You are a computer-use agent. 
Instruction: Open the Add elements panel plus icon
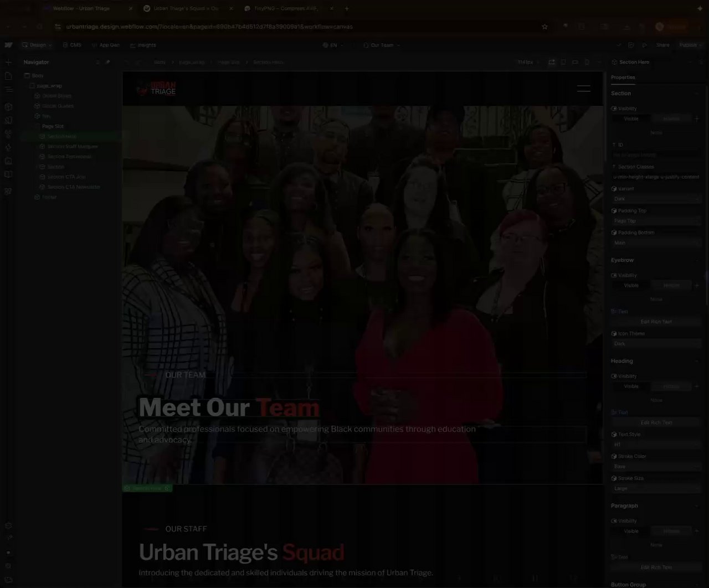pyautogui.click(x=8, y=62)
